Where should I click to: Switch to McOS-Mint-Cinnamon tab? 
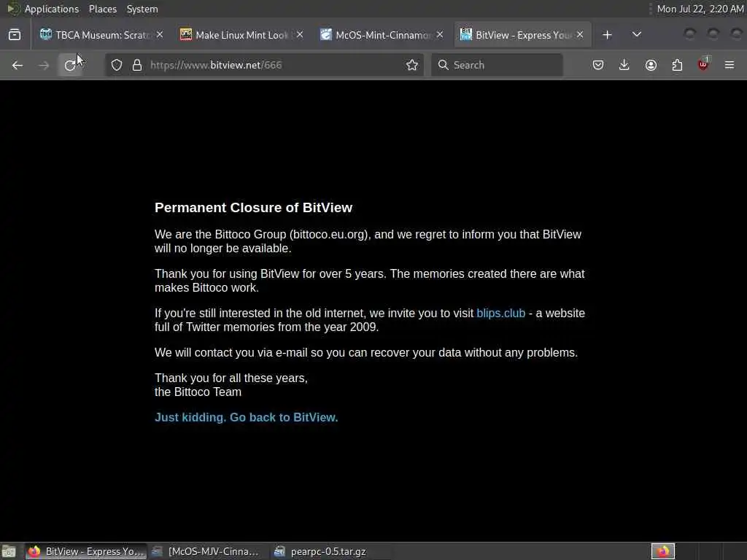click(x=382, y=35)
